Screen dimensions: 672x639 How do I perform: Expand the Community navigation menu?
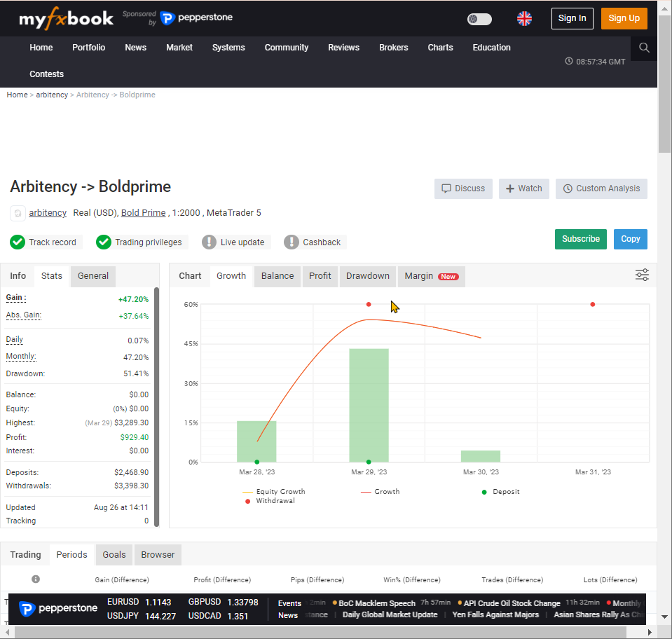(x=286, y=48)
